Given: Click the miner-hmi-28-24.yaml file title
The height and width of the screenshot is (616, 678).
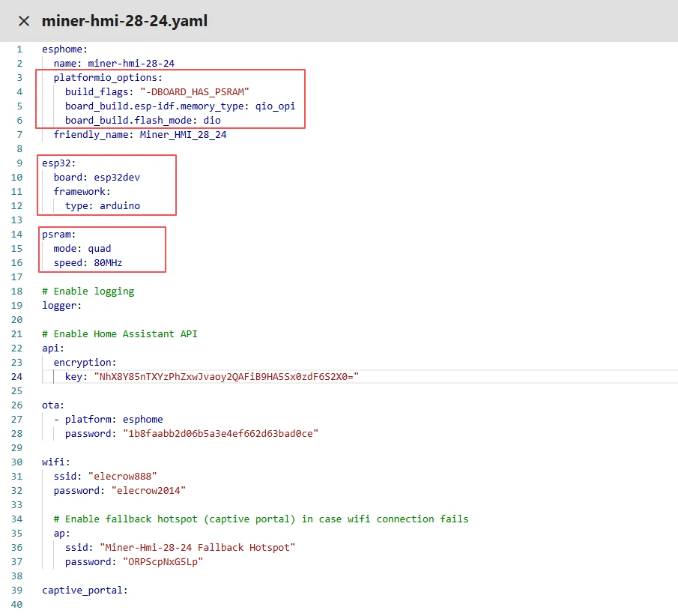Looking at the screenshot, I should [124, 21].
